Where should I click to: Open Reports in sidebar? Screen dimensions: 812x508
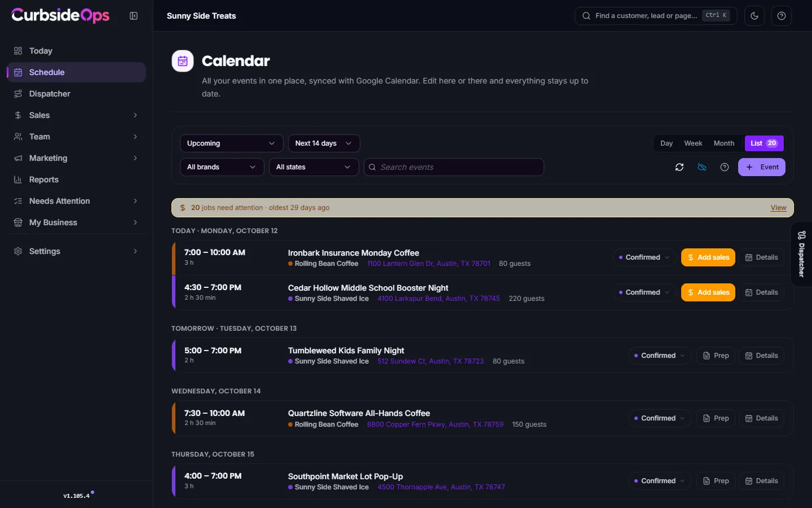click(x=76, y=179)
